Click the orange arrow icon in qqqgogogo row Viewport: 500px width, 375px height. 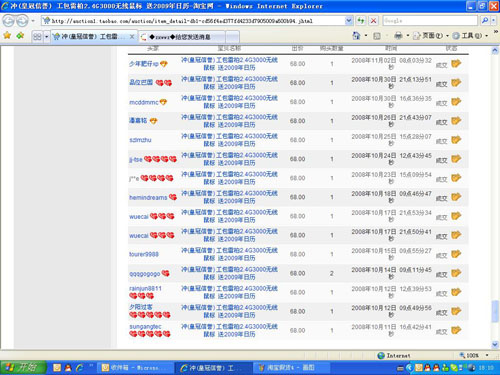pyautogui.click(x=456, y=273)
